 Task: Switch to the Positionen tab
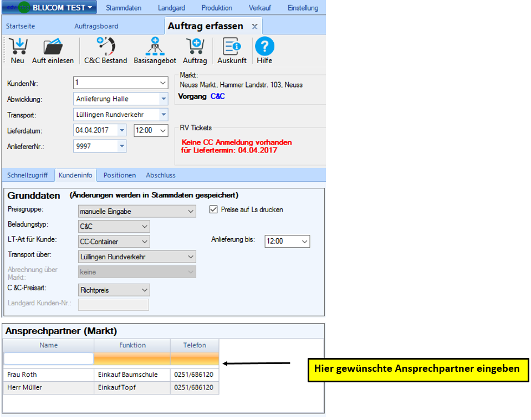(x=119, y=175)
